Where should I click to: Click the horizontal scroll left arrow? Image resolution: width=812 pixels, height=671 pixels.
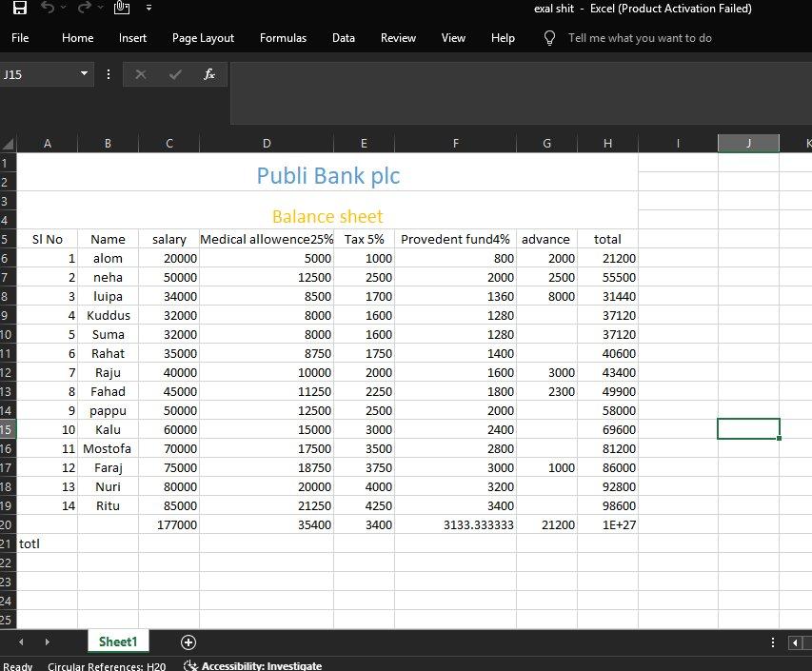click(x=795, y=642)
